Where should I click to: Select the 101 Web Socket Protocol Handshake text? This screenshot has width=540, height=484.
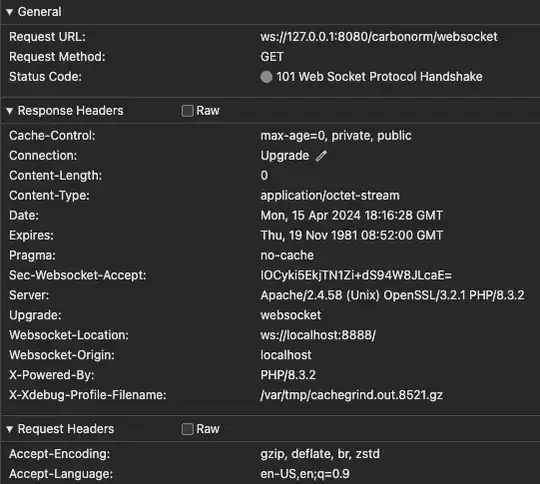click(x=379, y=77)
